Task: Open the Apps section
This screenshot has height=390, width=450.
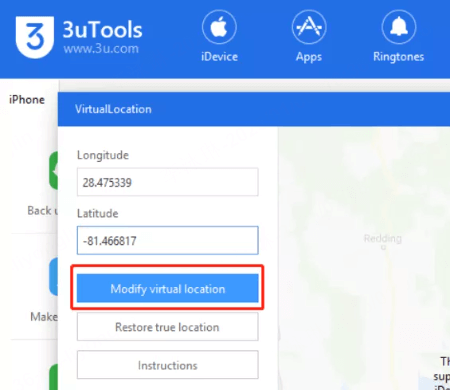Action: pos(309,36)
